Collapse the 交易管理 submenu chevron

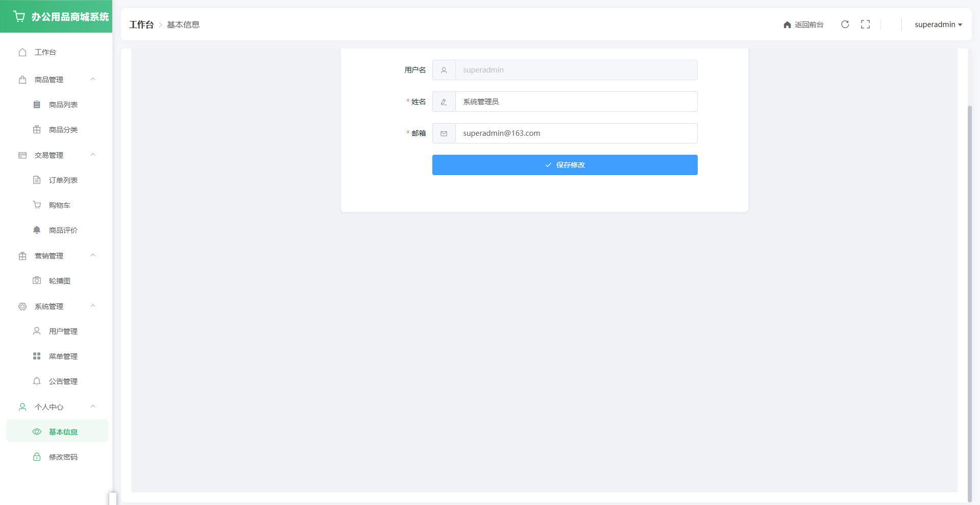pyautogui.click(x=93, y=155)
